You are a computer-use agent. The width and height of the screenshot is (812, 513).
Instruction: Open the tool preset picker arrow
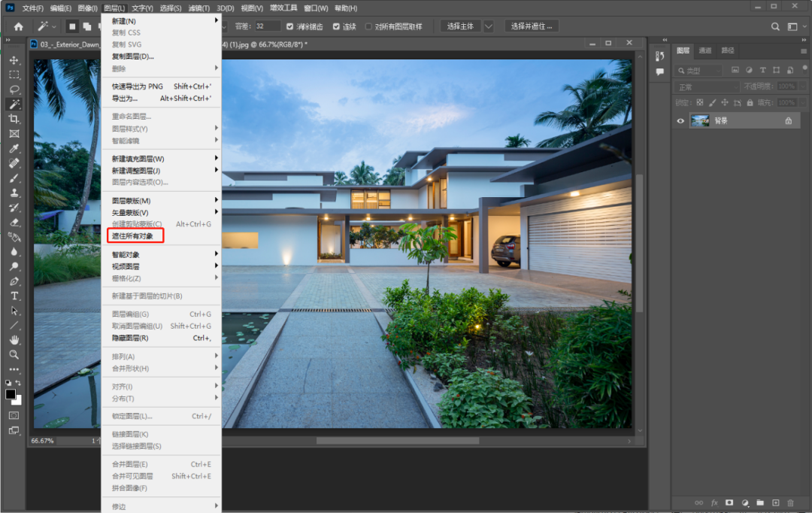click(54, 26)
